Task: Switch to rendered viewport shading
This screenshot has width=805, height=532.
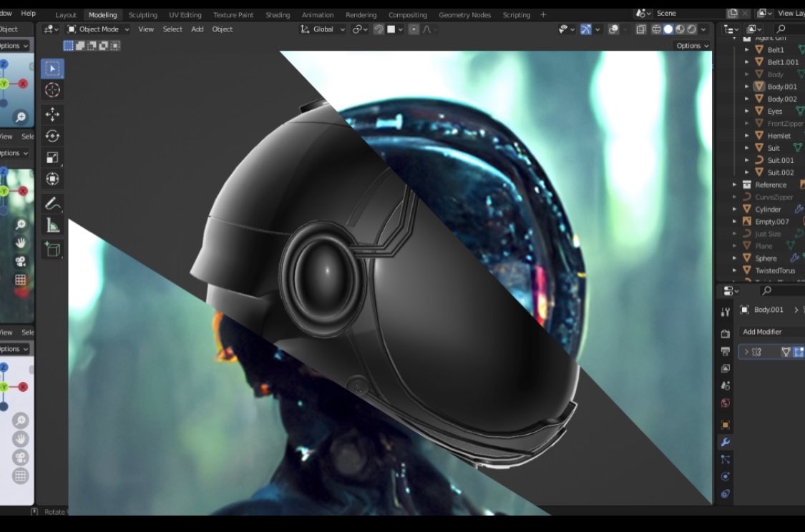Action: pyautogui.click(x=692, y=29)
